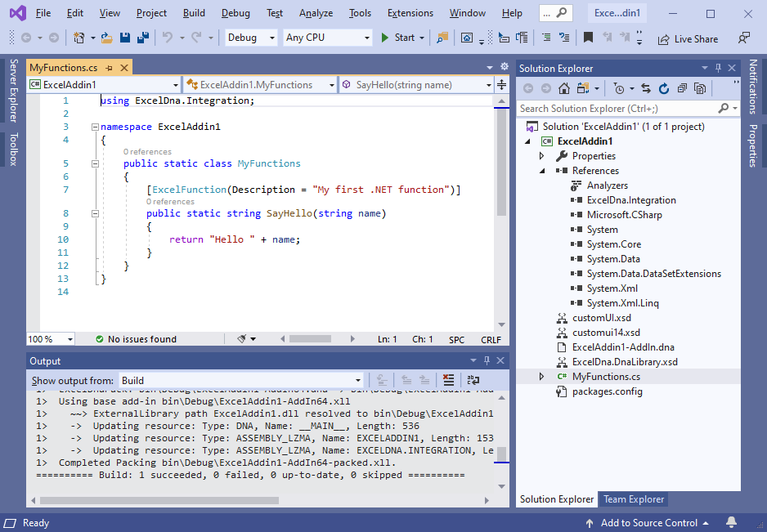Open the ExcelAddin1 project dropdown in editor
Viewport: 767px width, 532px height.
[104, 85]
